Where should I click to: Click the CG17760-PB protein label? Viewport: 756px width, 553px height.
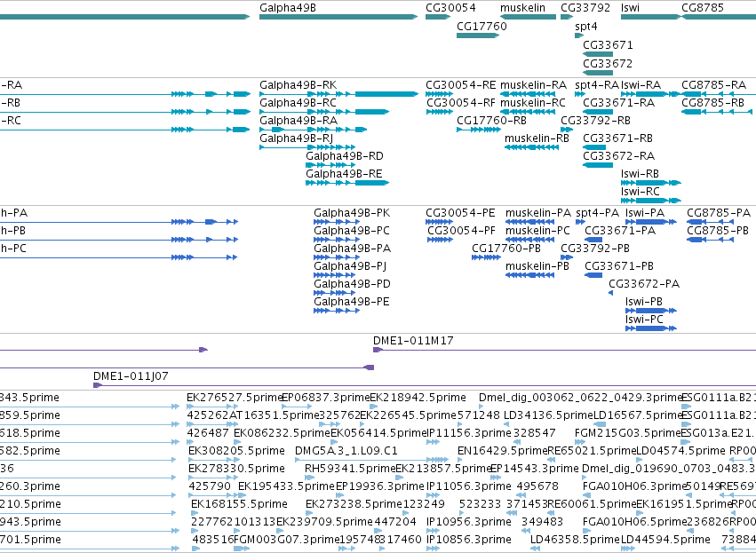(506, 249)
